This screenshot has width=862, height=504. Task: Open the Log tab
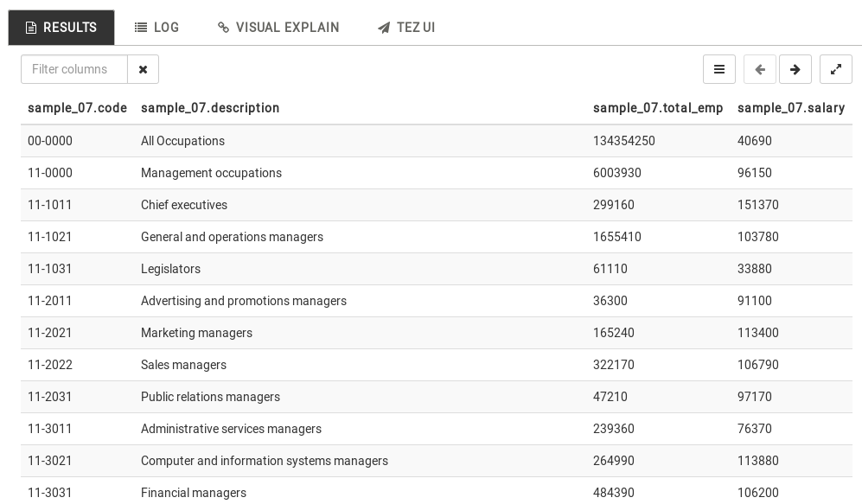click(x=157, y=28)
